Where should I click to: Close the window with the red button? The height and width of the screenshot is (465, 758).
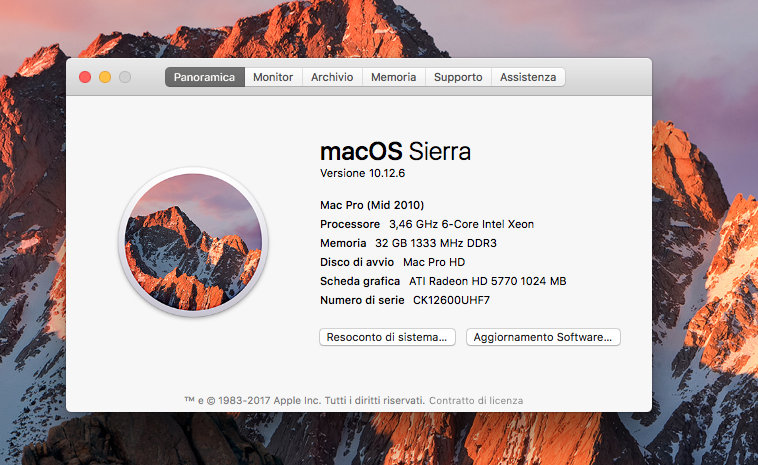85,77
